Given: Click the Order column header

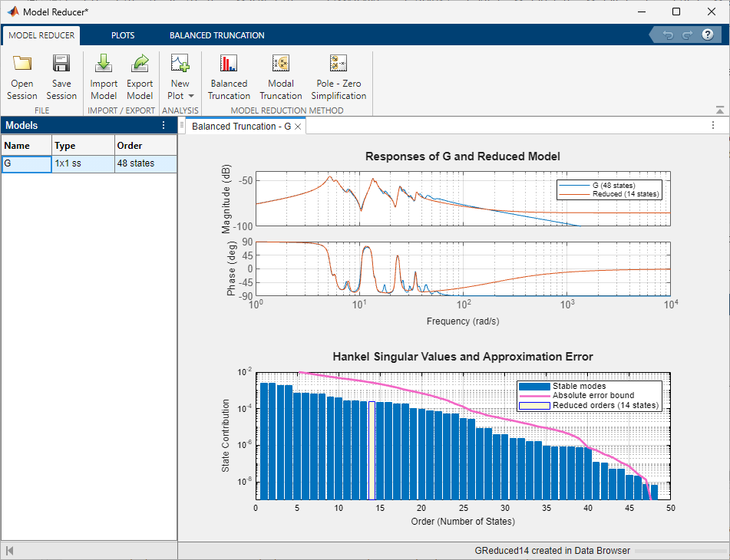Looking at the screenshot, I should [x=145, y=146].
